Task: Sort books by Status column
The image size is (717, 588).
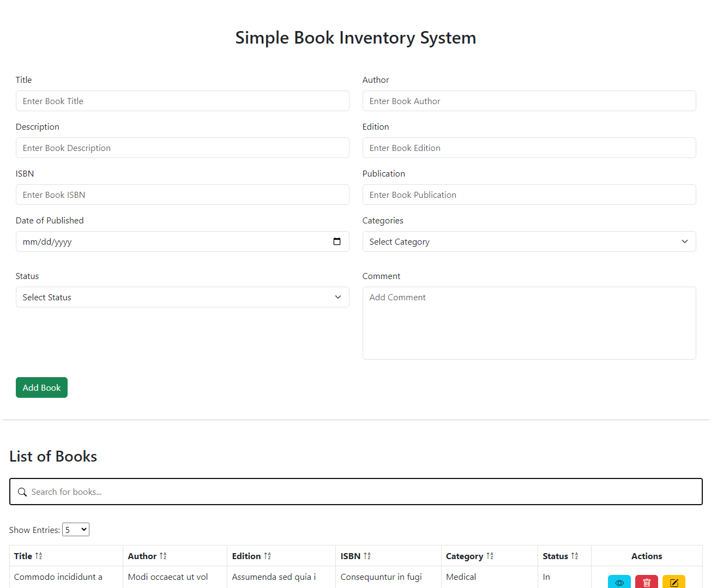Action: (x=575, y=556)
